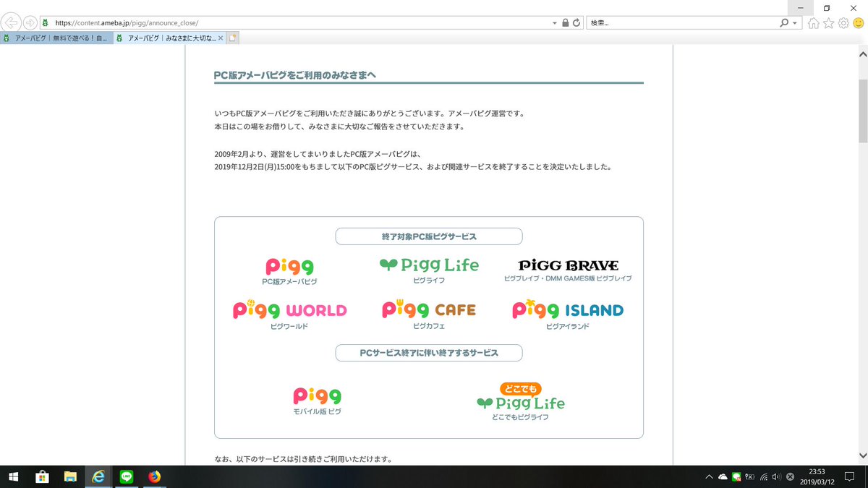Open a new tab button
Image resolution: width=868 pixels, height=488 pixels.
point(233,38)
